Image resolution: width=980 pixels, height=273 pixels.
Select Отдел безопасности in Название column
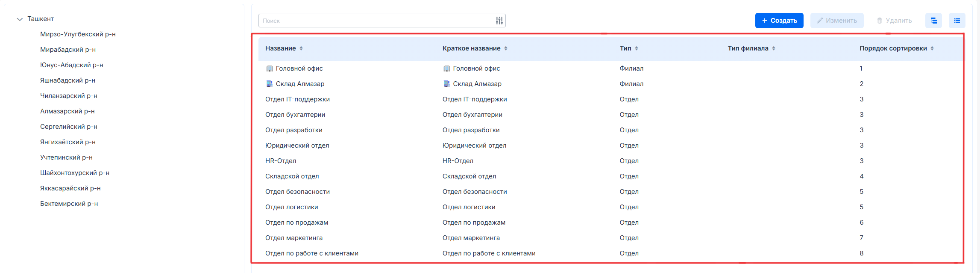[x=297, y=192]
